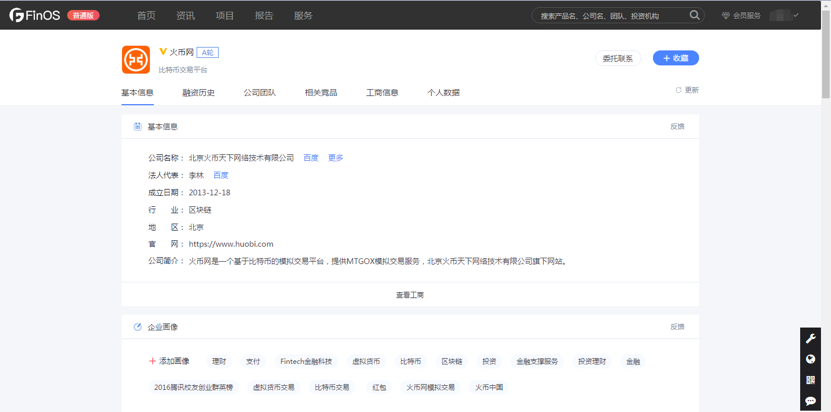831x412 pixels.
Task: Switch to the 基本信息 tab
Action: click(137, 92)
